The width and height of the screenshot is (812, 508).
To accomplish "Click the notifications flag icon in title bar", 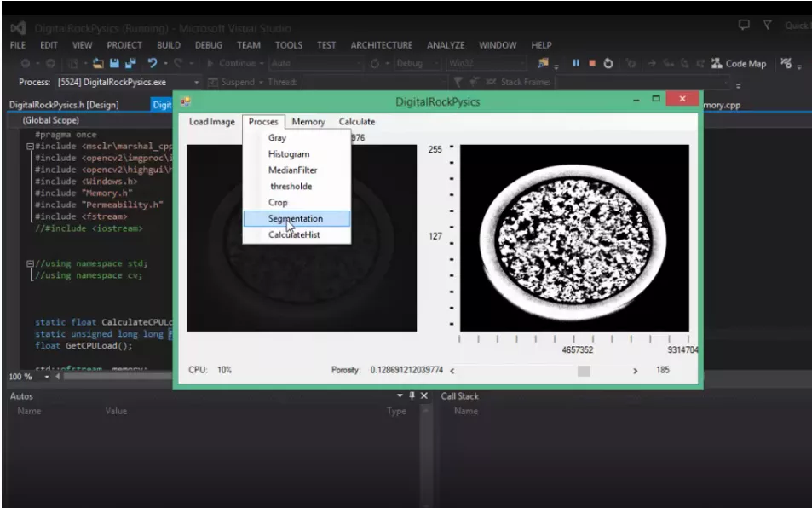I will point(767,26).
